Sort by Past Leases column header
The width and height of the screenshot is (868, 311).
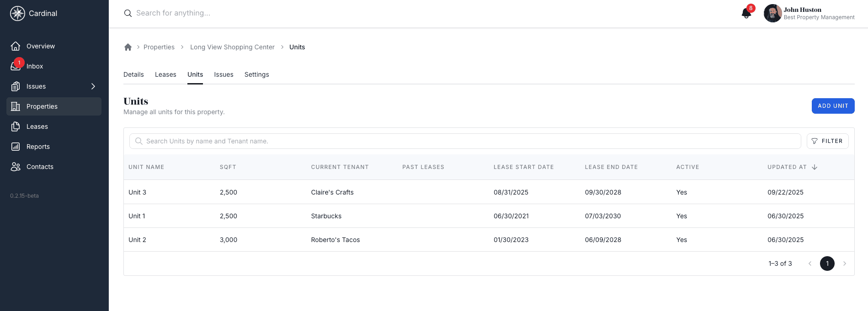tap(423, 167)
